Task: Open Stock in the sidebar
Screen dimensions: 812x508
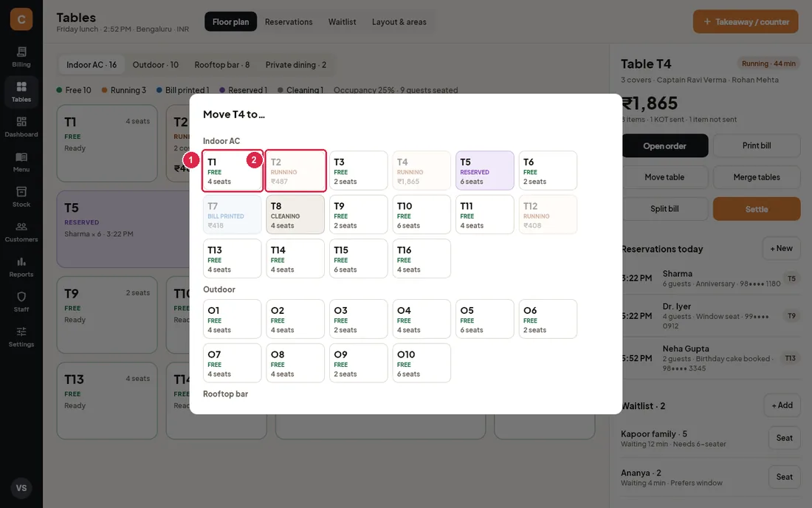Action: (x=21, y=197)
